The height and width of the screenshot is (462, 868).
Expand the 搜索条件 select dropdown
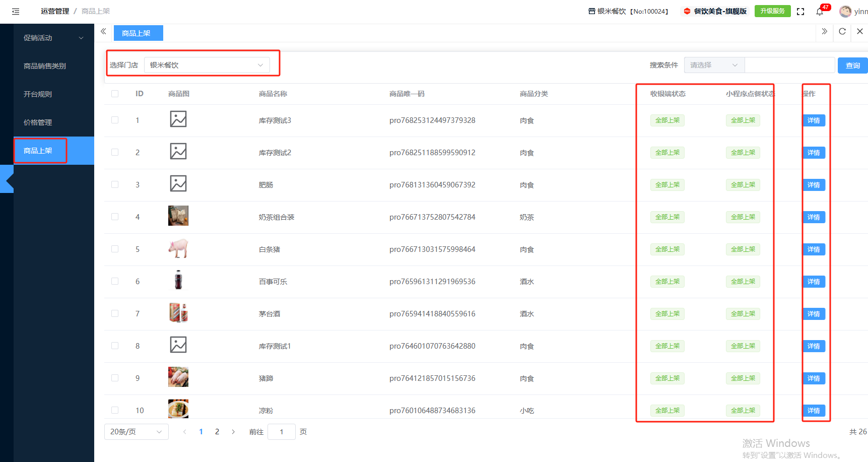tap(713, 65)
